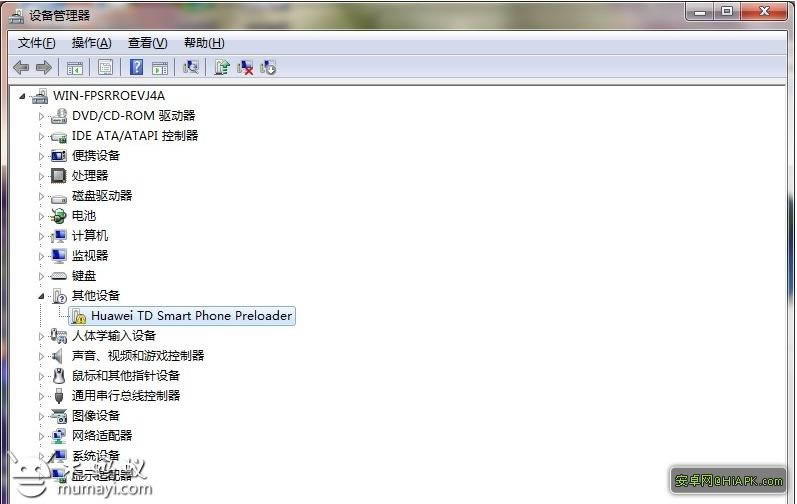The height and width of the screenshot is (504, 797).
Task: Open the Properties toolbar icon
Action: click(x=104, y=67)
